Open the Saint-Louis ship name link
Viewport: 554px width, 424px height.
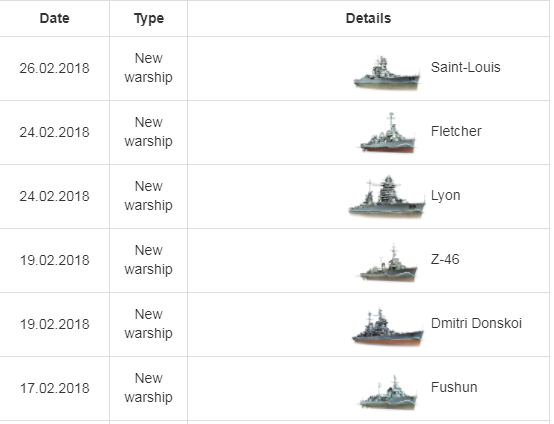[465, 67]
